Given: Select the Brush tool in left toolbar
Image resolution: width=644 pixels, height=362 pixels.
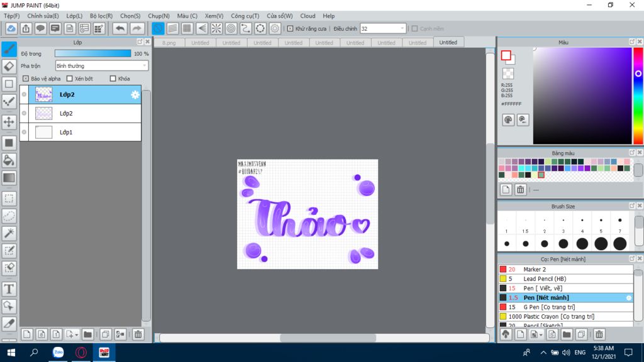Looking at the screenshot, I should [9, 49].
